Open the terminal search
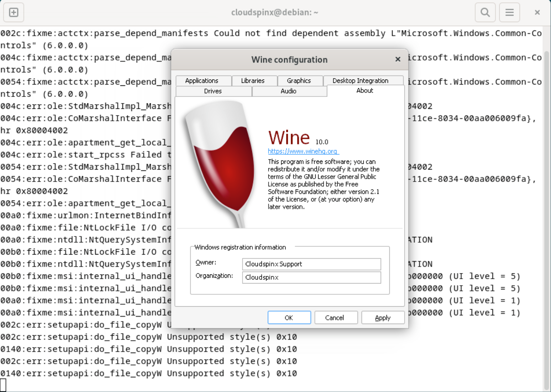 (485, 12)
